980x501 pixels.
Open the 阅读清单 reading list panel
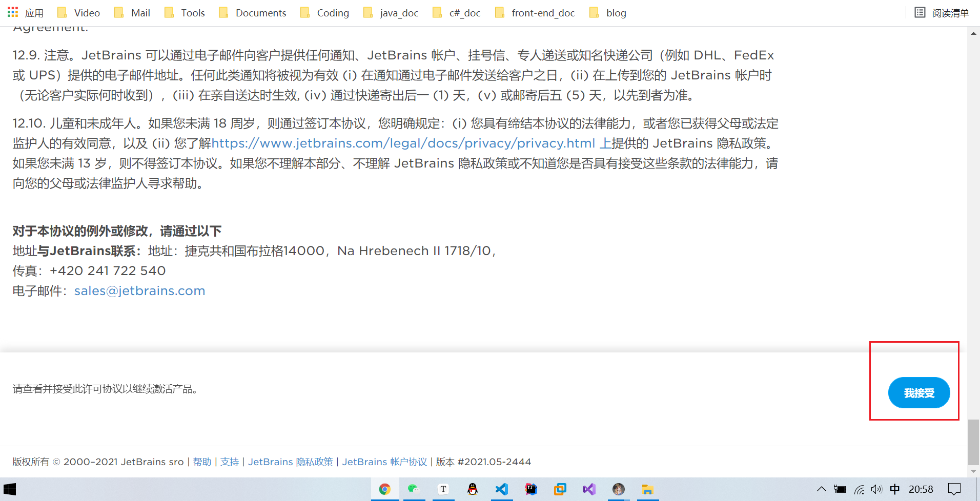(943, 12)
